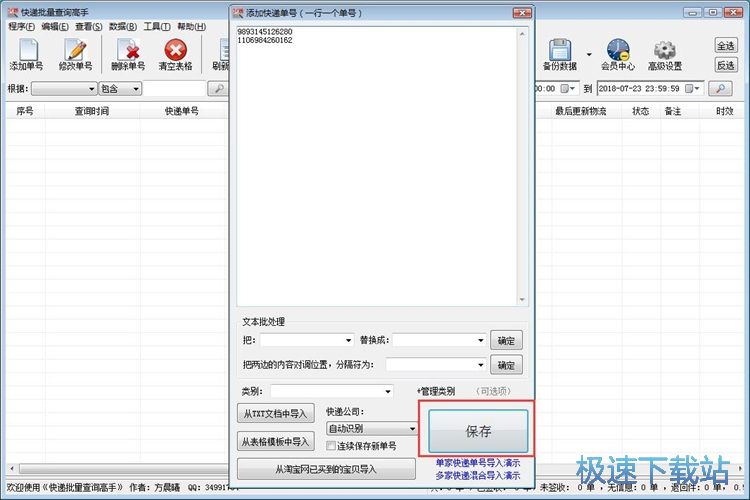Screen dimensions: 750x500
Task: Click the filter text input next to 包含
Action: coord(175,89)
